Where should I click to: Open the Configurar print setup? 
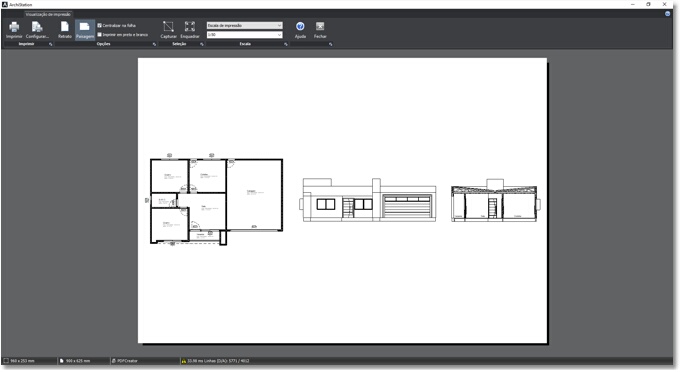(37, 27)
